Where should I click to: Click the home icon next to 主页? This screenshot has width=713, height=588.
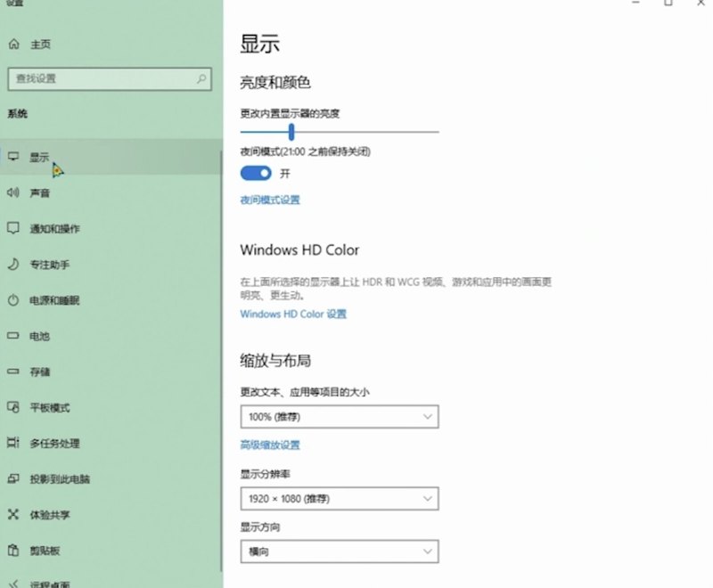click(x=14, y=44)
